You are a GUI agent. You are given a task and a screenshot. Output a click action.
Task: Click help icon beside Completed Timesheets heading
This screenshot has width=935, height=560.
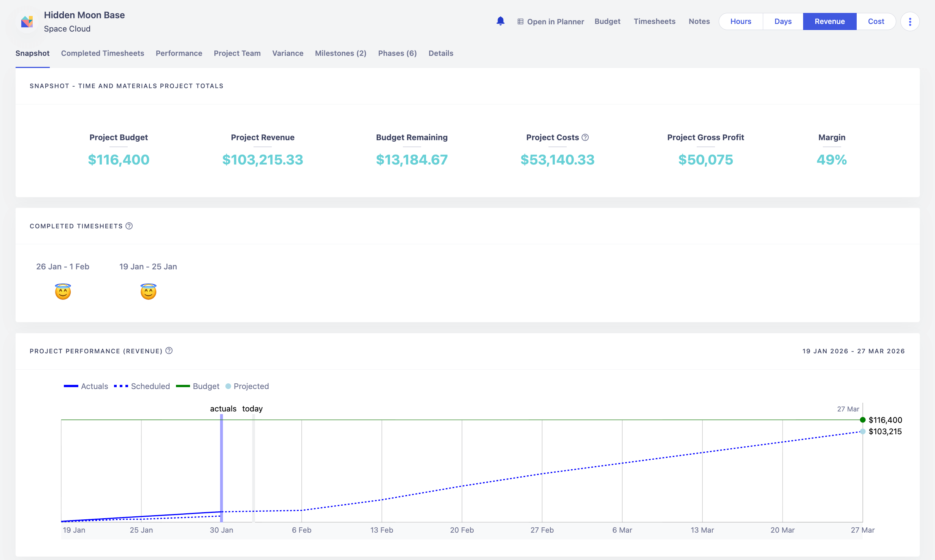point(129,226)
